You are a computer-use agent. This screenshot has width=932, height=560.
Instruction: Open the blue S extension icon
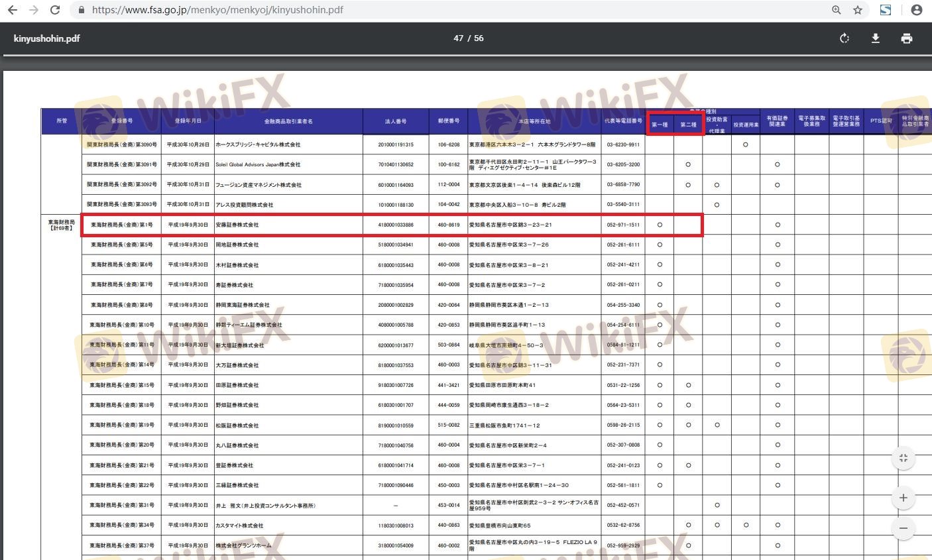click(x=885, y=10)
